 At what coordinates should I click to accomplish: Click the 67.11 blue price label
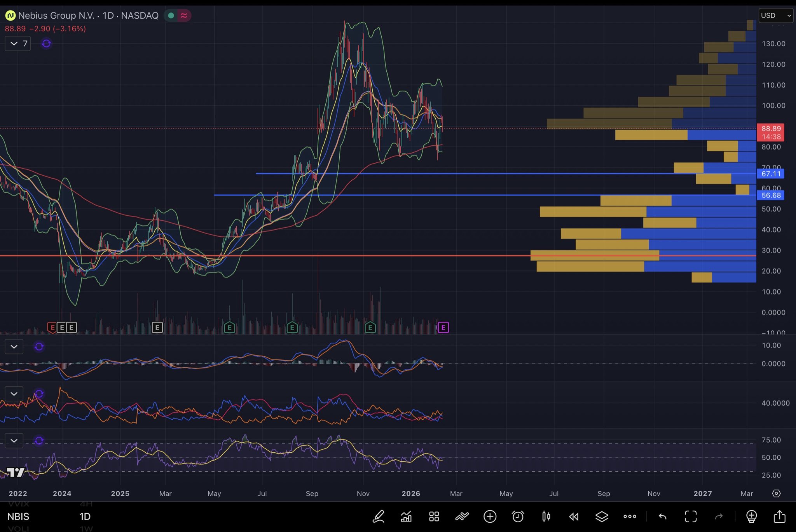(771, 174)
